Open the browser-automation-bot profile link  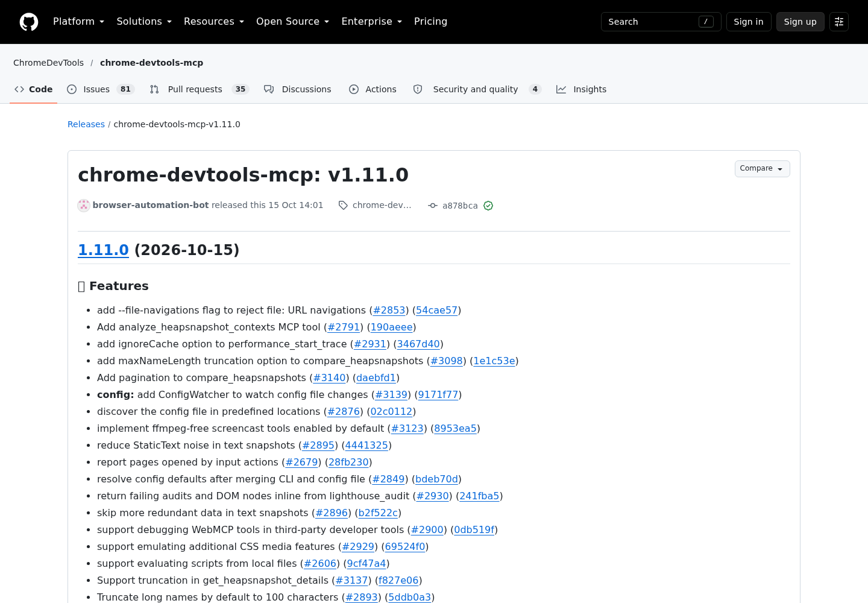(x=151, y=205)
